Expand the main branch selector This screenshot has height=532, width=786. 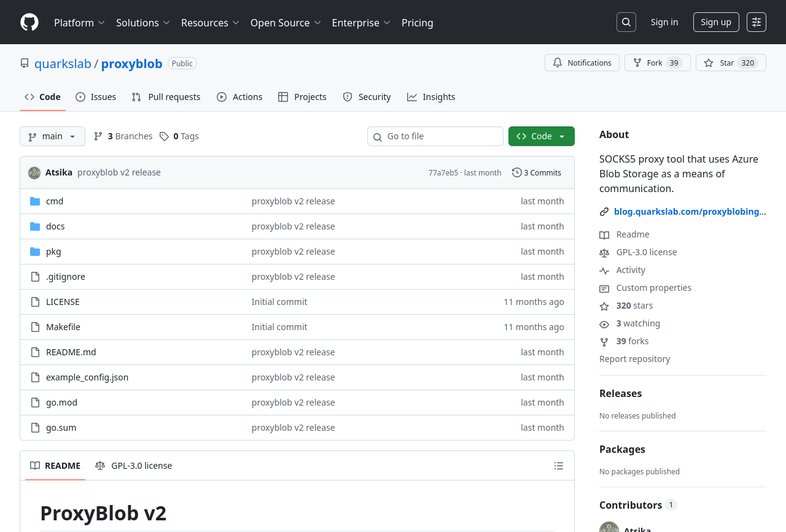tap(52, 136)
